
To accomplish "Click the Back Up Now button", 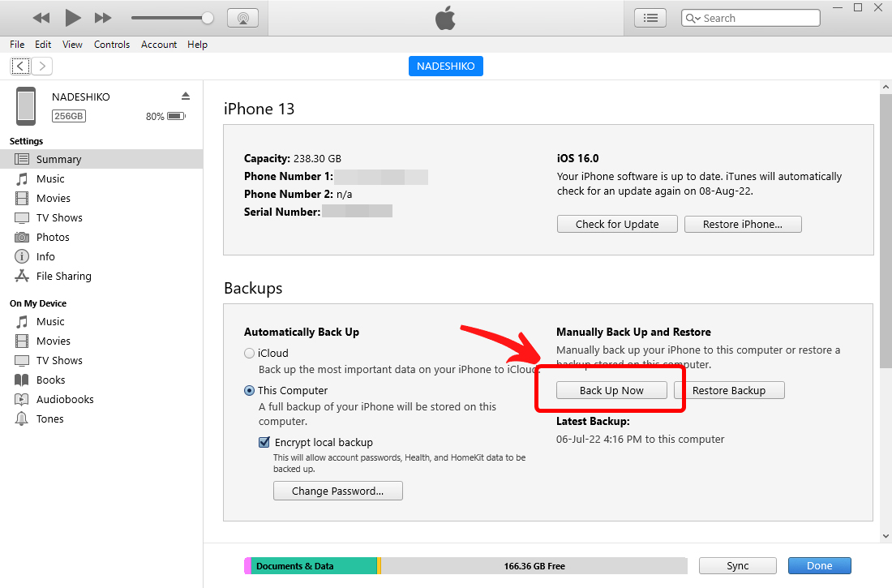I will pyautogui.click(x=611, y=390).
